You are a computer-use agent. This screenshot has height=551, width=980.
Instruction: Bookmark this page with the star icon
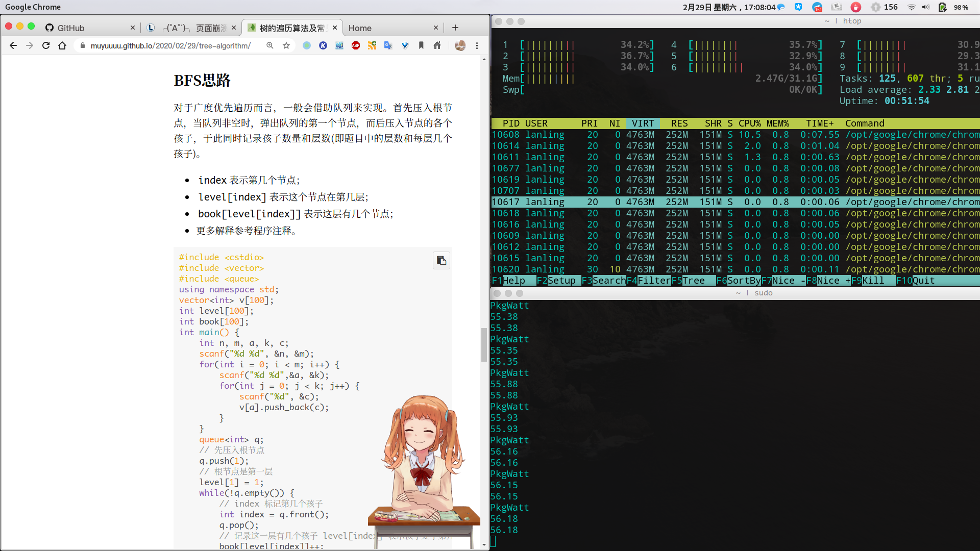coord(286,45)
